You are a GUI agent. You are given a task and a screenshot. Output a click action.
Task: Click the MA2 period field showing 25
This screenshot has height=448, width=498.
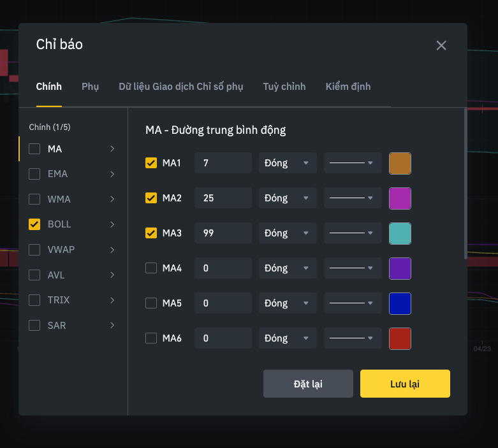pos(223,198)
